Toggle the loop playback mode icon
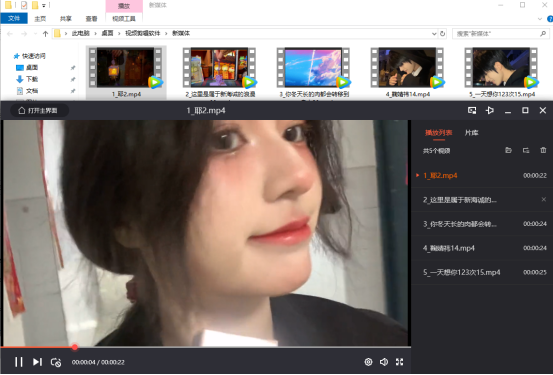The width and height of the screenshot is (553, 375). pyautogui.click(x=56, y=362)
